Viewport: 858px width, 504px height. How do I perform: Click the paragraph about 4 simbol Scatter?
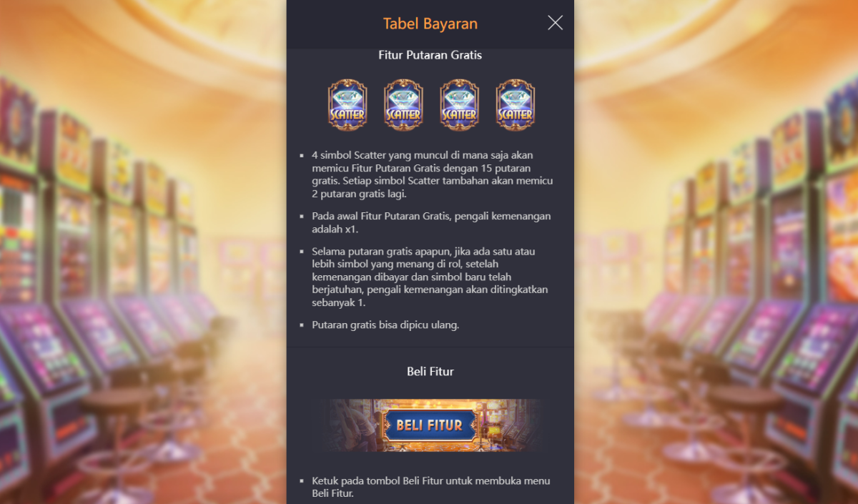(432, 174)
